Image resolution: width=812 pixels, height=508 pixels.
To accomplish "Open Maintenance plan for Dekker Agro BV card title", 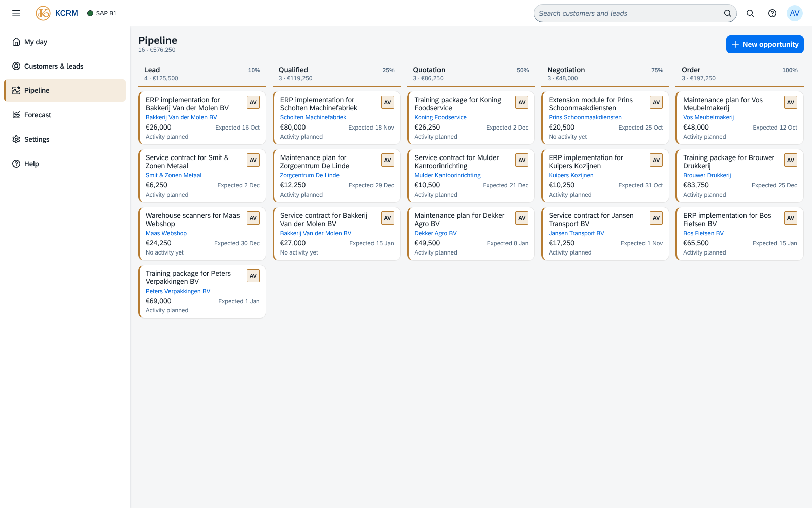I will (459, 219).
